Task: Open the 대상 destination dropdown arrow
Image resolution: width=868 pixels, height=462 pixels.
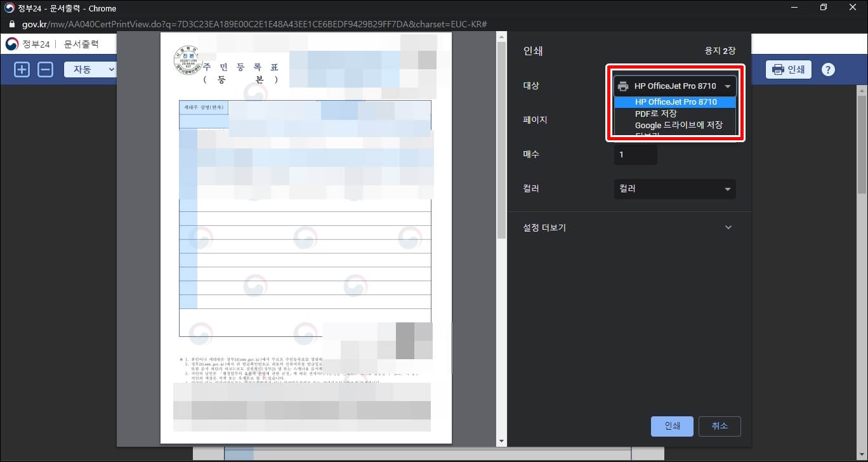Action: [728, 86]
